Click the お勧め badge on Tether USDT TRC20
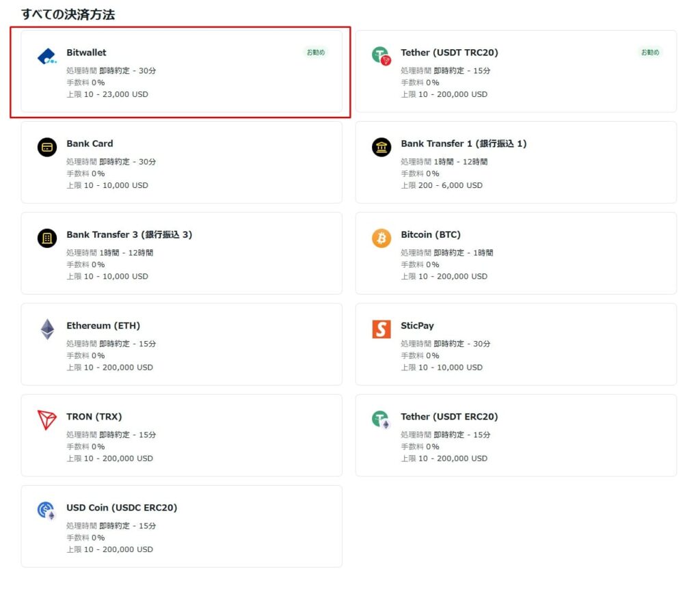The image size is (700, 589). [649, 52]
